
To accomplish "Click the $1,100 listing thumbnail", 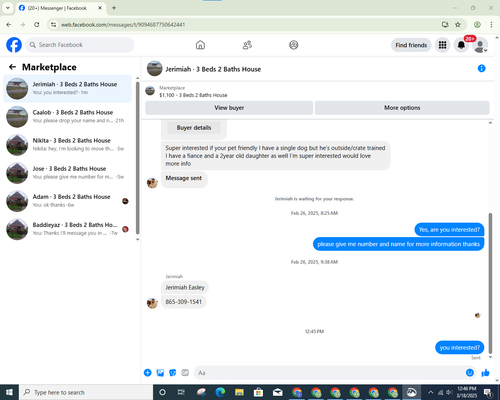I will coord(150,91).
